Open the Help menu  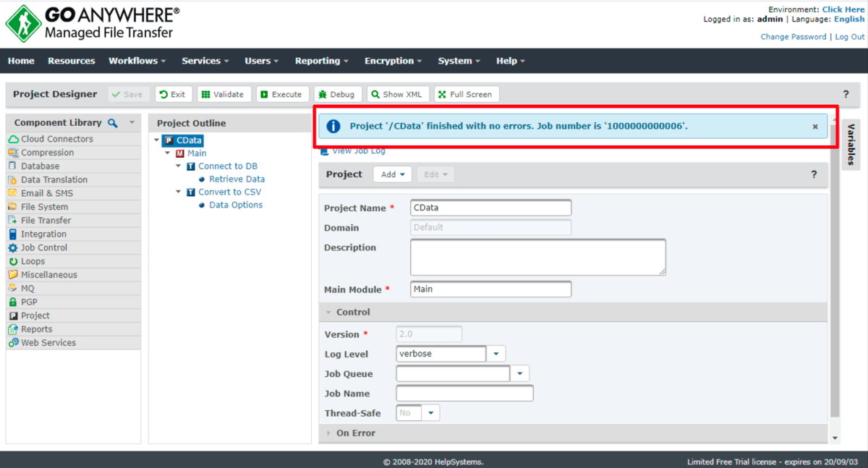pos(511,61)
